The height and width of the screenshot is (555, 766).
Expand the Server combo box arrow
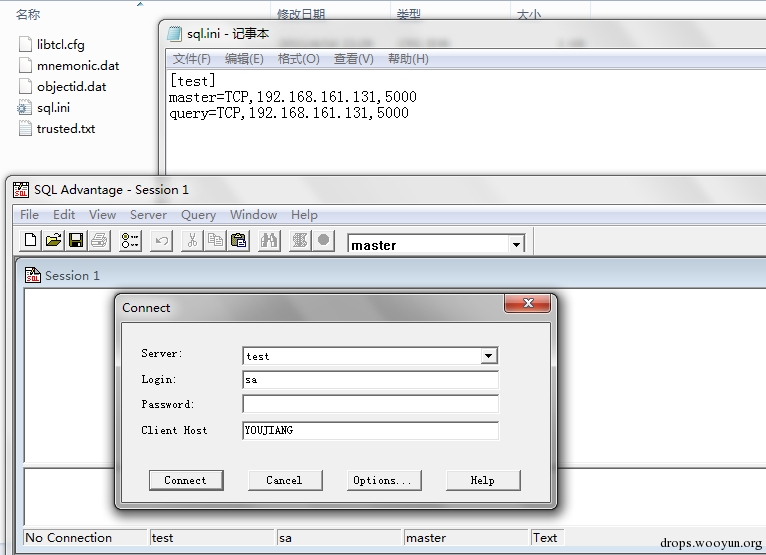click(x=488, y=356)
